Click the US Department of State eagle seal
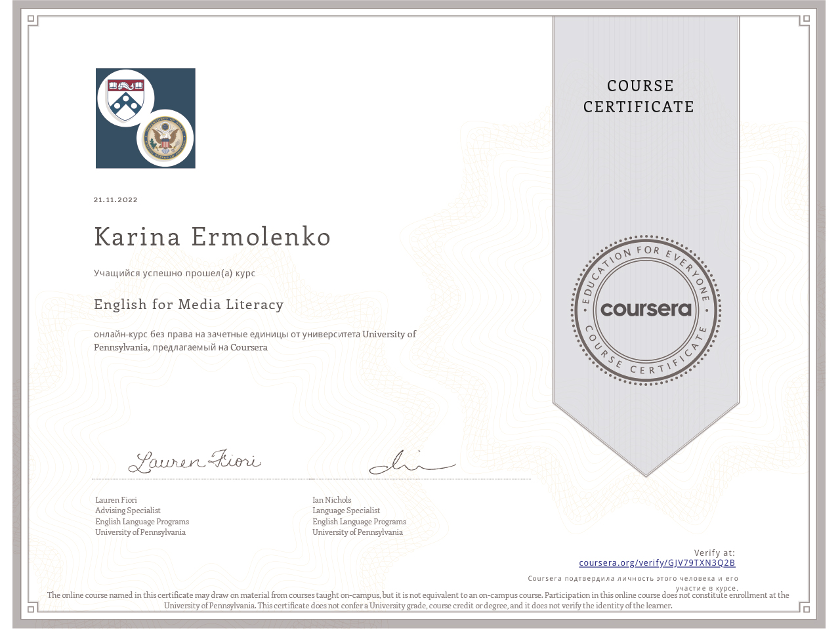840x630 pixels. tap(165, 138)
